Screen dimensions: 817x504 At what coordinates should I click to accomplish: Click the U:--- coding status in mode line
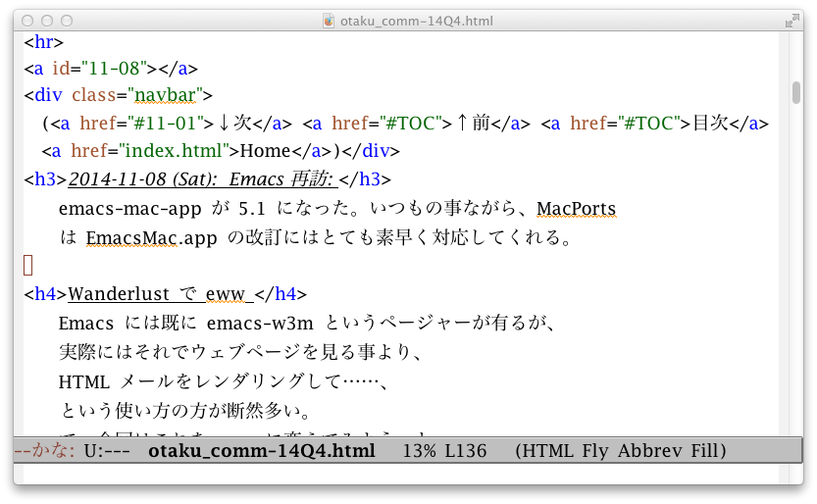coord(107,450)
